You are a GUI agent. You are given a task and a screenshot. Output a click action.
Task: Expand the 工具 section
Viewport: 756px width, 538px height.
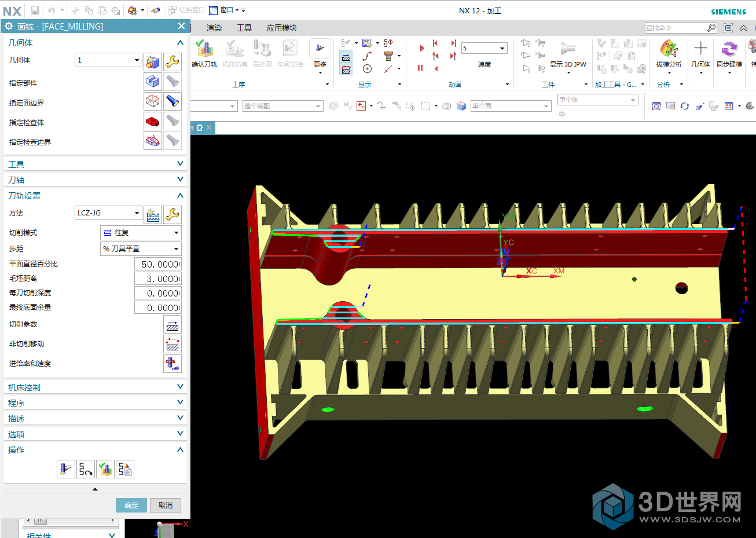pyautogui.click(x=95, y=164)
